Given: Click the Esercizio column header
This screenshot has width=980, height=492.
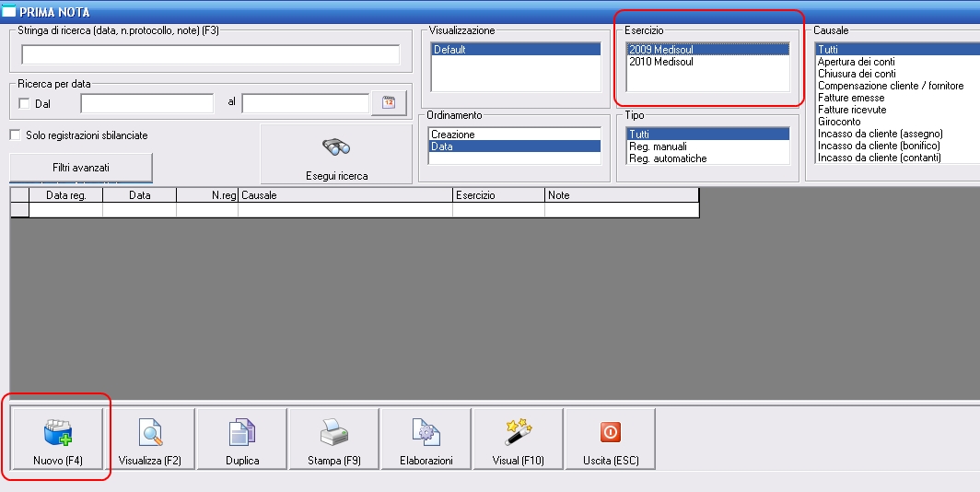Looking at the screenshot, I should 499,195.
